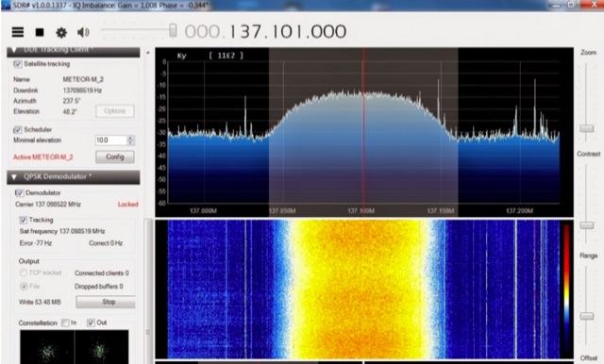Viewport: 604px width, 364px height.
Task: Click the volume slider thumb
Action: (x=173, y=30)
